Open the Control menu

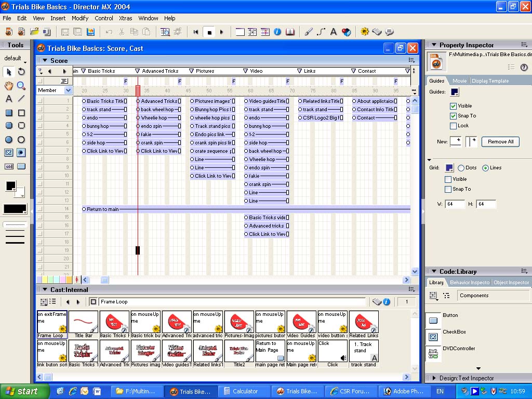[104, 18]
